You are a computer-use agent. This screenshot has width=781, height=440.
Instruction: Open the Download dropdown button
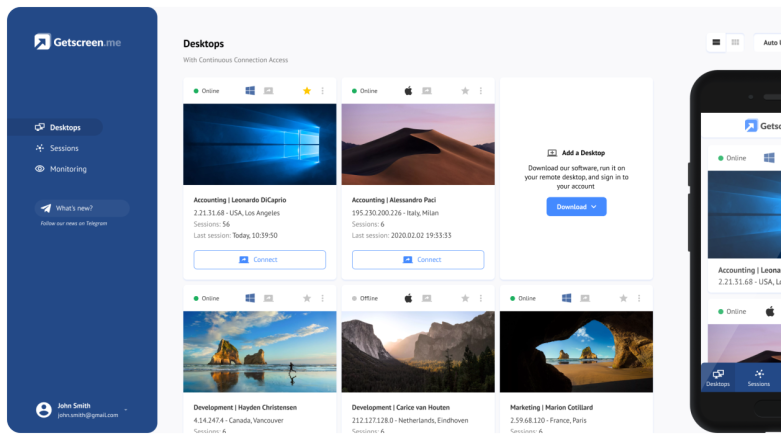pos(576,207)
